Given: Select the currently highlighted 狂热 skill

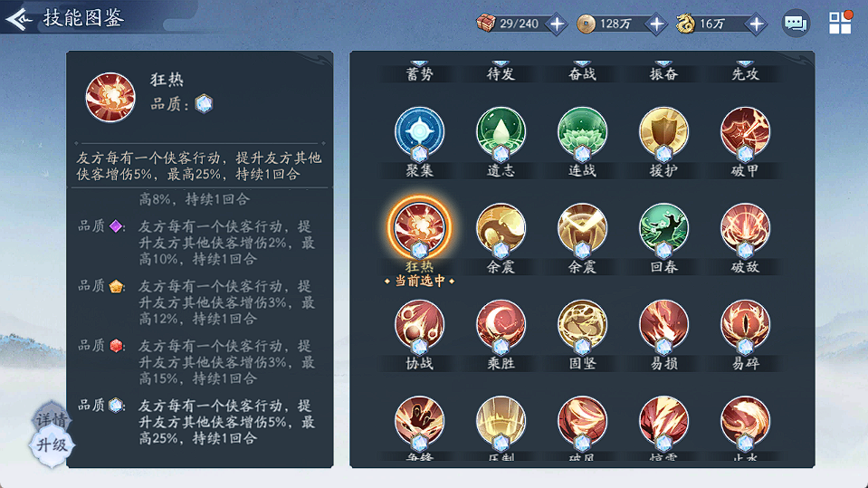Looking at the screenshot, I should click(x=419, y=228).
